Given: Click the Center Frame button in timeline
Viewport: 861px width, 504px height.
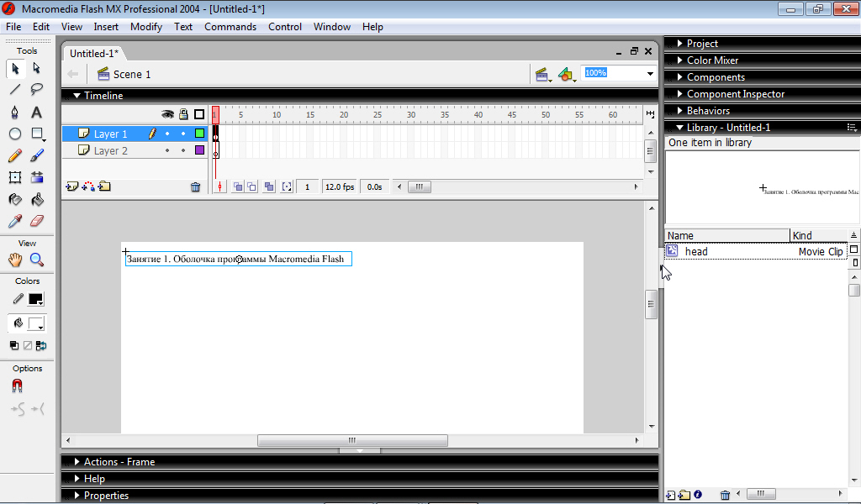Looking at the screenshot, I should (219, 187).
